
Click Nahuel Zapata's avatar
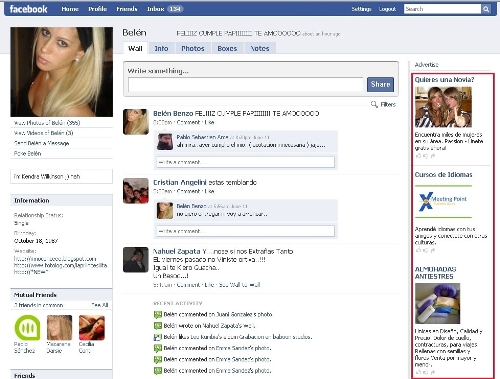pyautogui.click(x=136, y=260)
